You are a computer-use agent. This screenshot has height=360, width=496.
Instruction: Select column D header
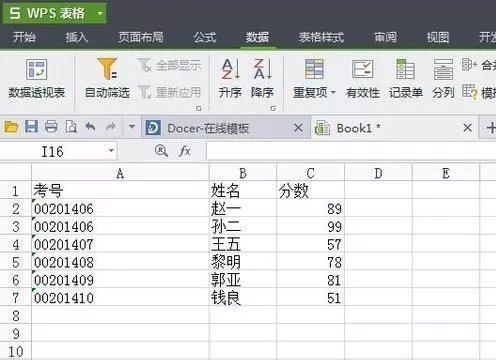(x=378, y=173)
